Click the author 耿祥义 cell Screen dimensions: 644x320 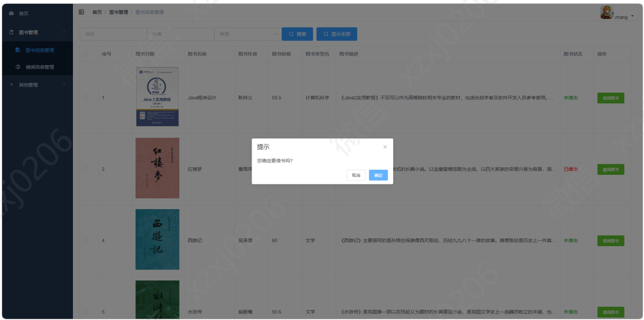(245, 98)
